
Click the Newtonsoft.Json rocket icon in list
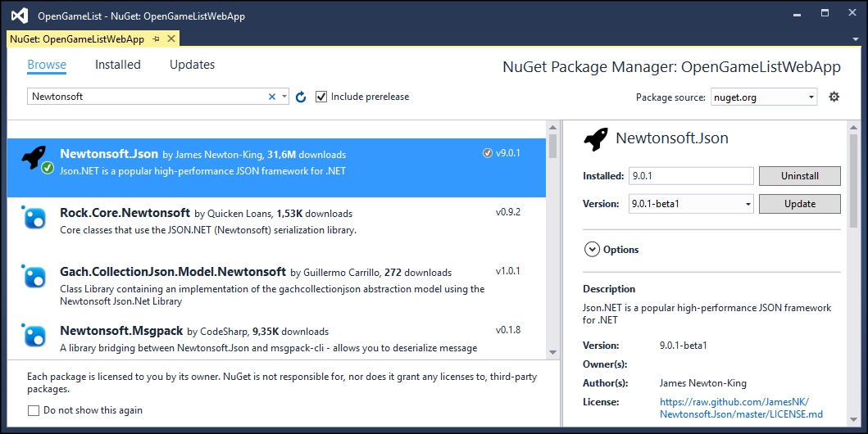(35, 157)
